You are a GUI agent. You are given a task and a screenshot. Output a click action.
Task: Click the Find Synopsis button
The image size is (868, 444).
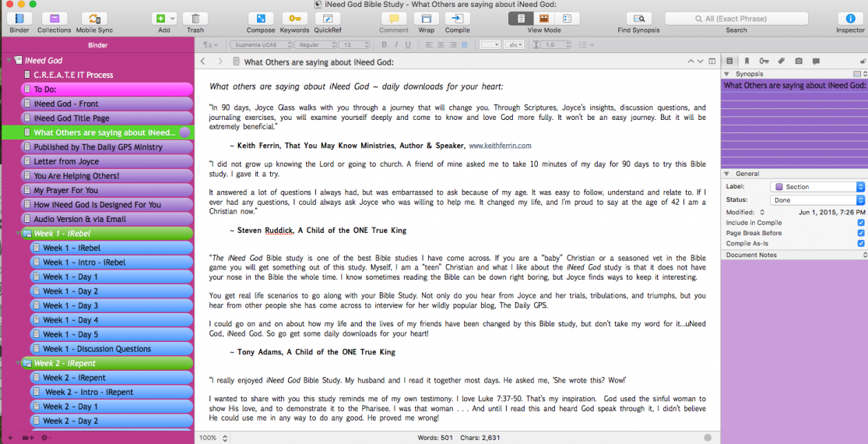coord(639,19)
